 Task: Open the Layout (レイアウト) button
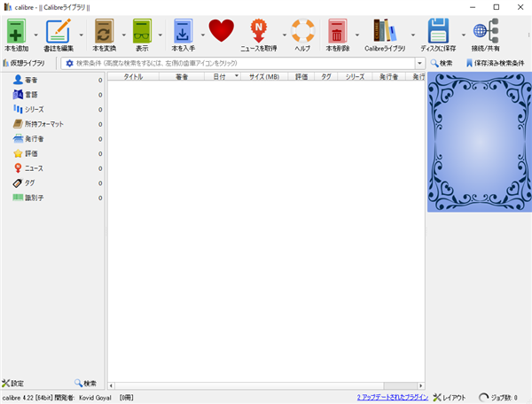tap(450, 398)
